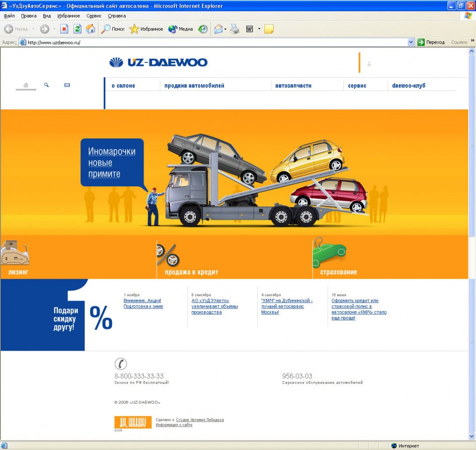Print the page with printer icon
476x450 pixels.
[x=234, y=29]
